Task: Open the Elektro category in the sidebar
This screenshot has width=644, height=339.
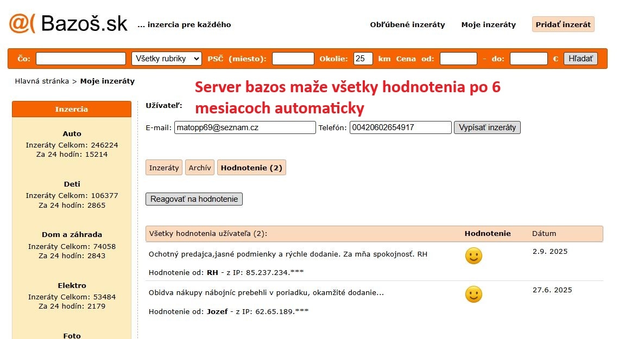Action: pos(71,285)
